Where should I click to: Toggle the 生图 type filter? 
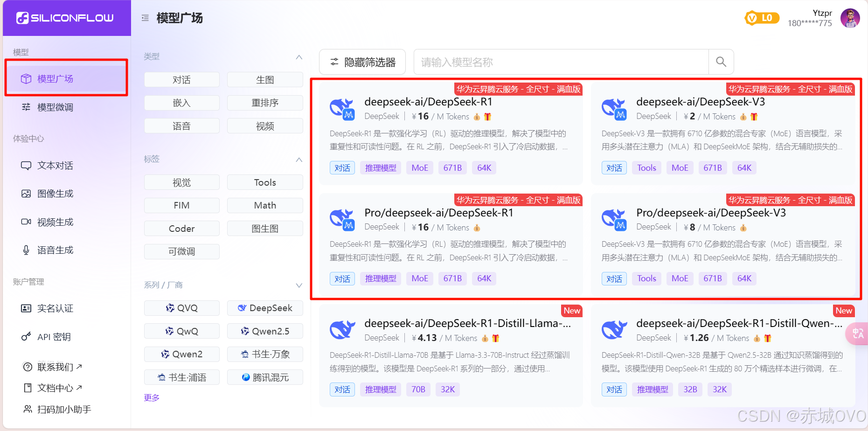coord(265,80)
